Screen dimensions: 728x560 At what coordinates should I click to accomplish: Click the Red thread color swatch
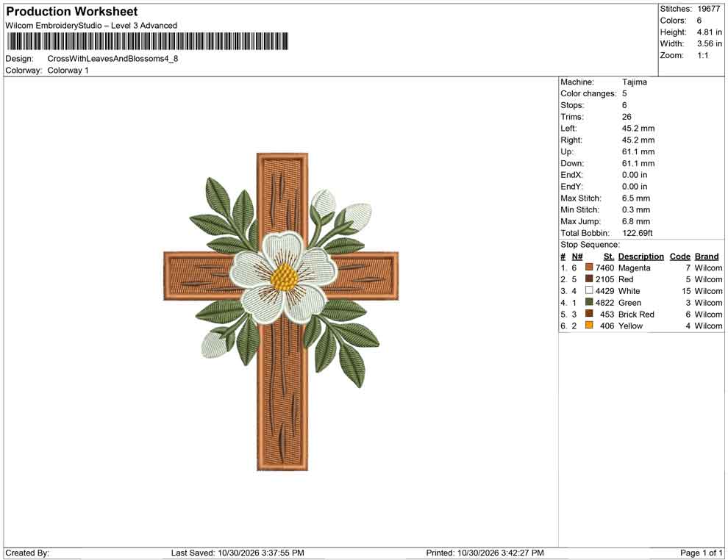click(589, 279)
